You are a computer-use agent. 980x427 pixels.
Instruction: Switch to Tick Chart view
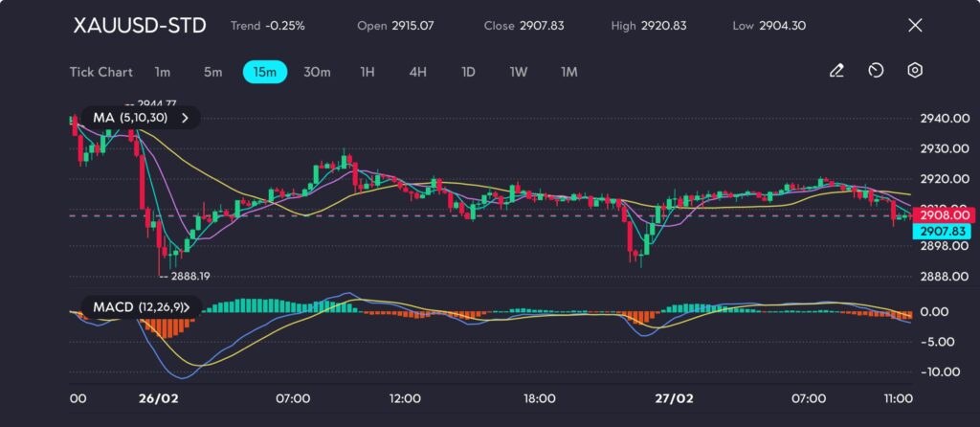(x=101, y=72)
